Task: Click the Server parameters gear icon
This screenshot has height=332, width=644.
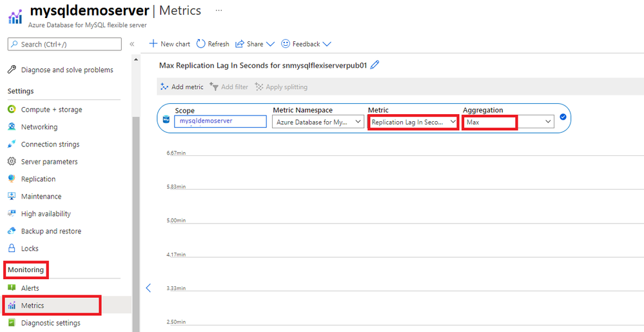Action: click(12, 161)
